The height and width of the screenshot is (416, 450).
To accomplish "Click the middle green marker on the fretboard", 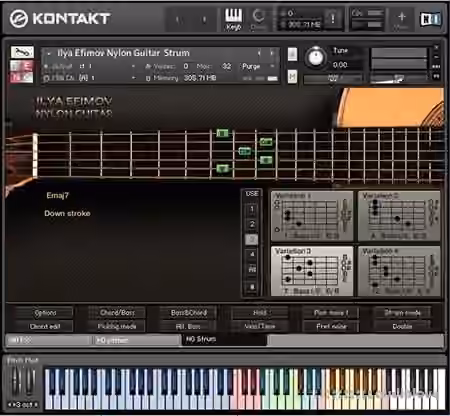I will click(245, 151).
